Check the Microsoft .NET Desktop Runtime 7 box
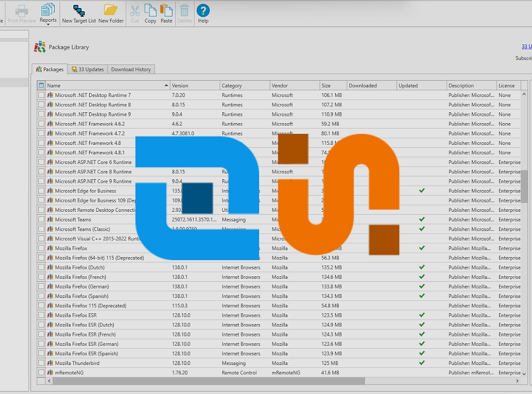The image size is (532, 394). tap(41, 95)
